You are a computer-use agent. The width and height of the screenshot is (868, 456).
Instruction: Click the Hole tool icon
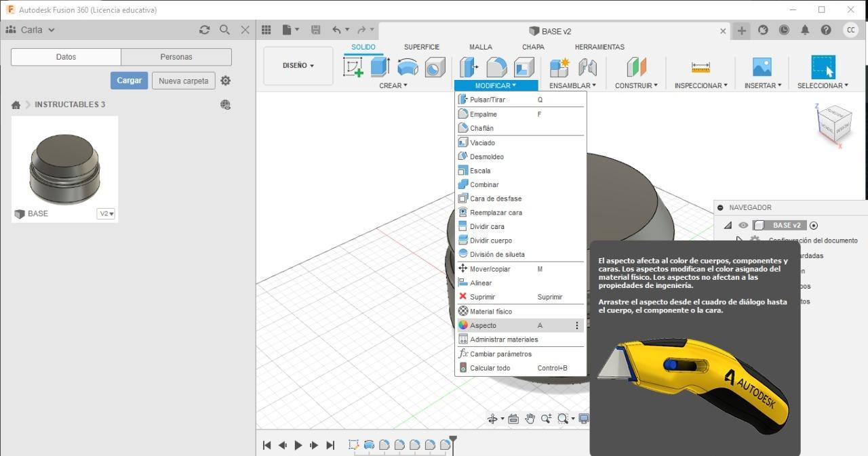coord(435,67)
